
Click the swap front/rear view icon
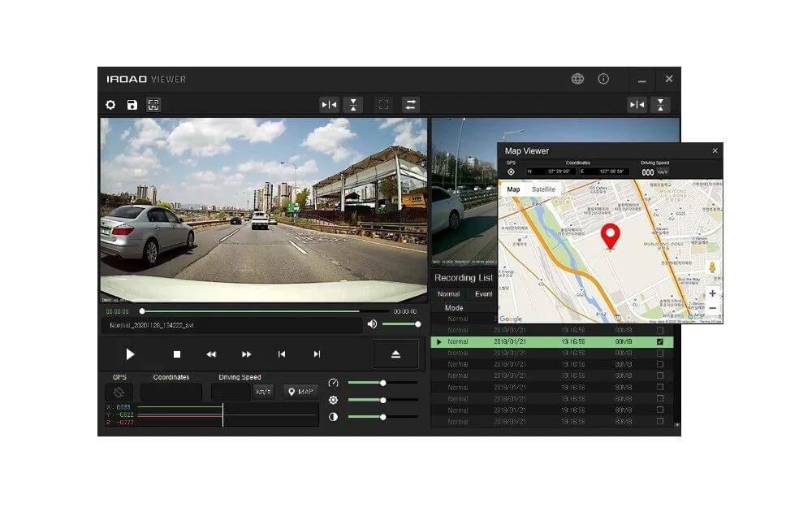coord(411,105)
